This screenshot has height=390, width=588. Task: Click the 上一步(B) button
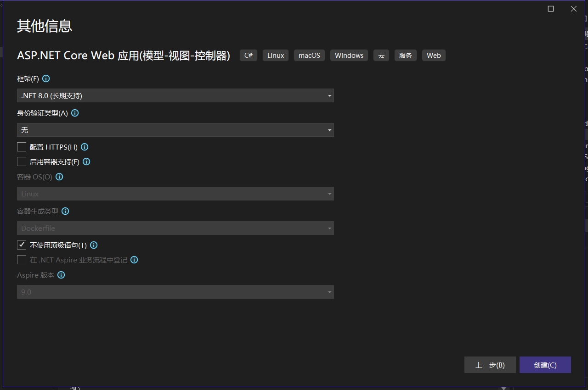point(490,365)
